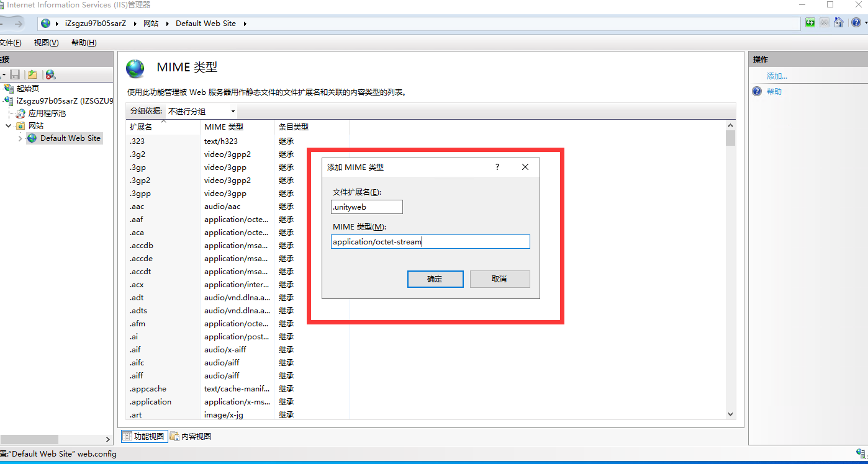Image resolution: width=868 pixels, height=464 pixels.
Task: Collapse the 网站 tree node
Action: [x=8, y=126]
